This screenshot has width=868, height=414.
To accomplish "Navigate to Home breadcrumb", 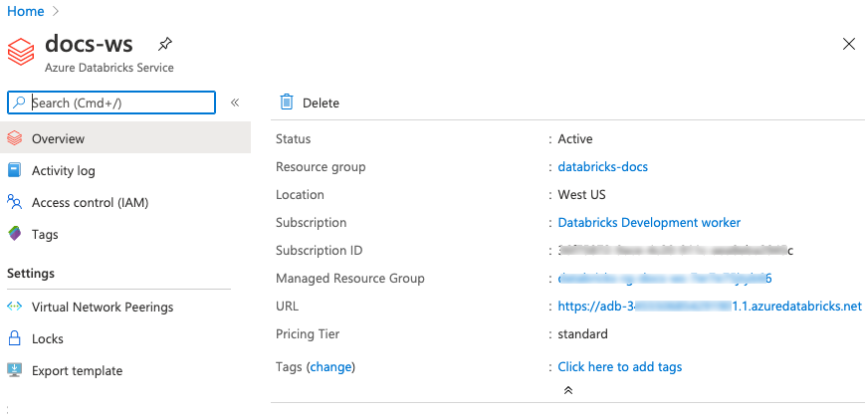I will click(x=26, y=11).
